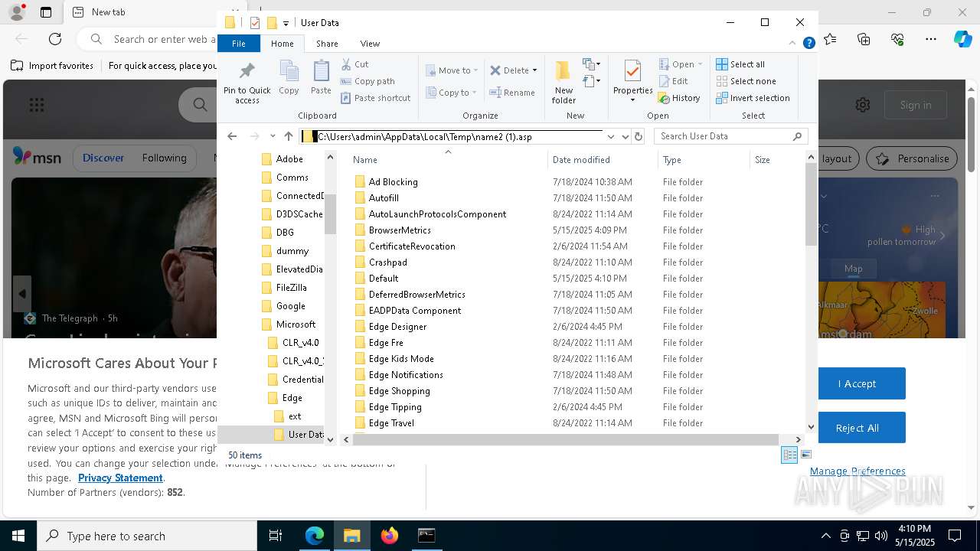Refresh the Explorer address bar
The image size is (980, 551).
(639, 136)
